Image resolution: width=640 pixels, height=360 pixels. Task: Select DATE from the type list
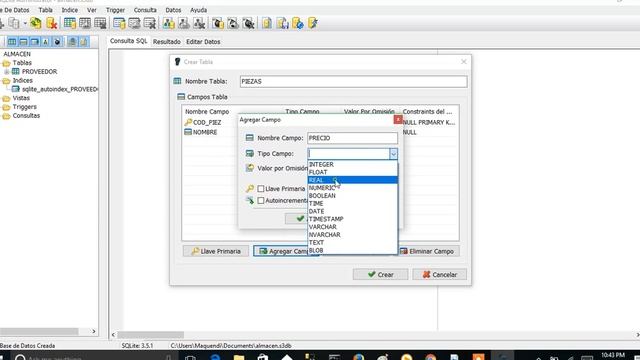pos(352,211)
